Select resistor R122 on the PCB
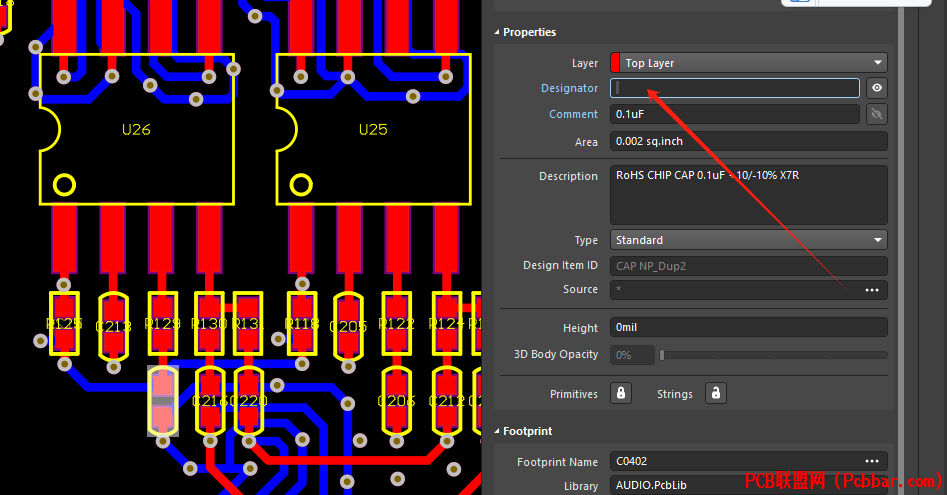This screenshot has width=947, height=495. pos(397,324)
